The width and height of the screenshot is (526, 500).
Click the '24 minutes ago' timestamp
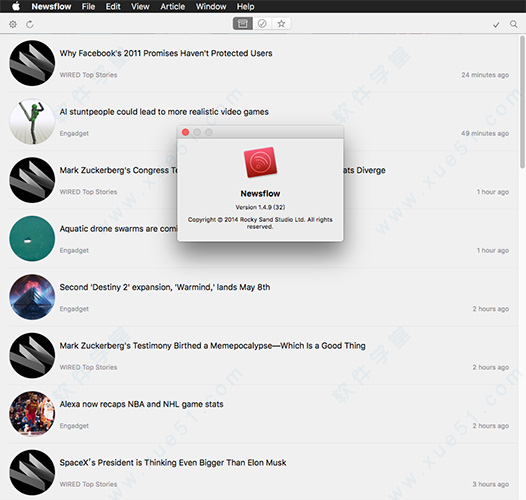(485, 75)
